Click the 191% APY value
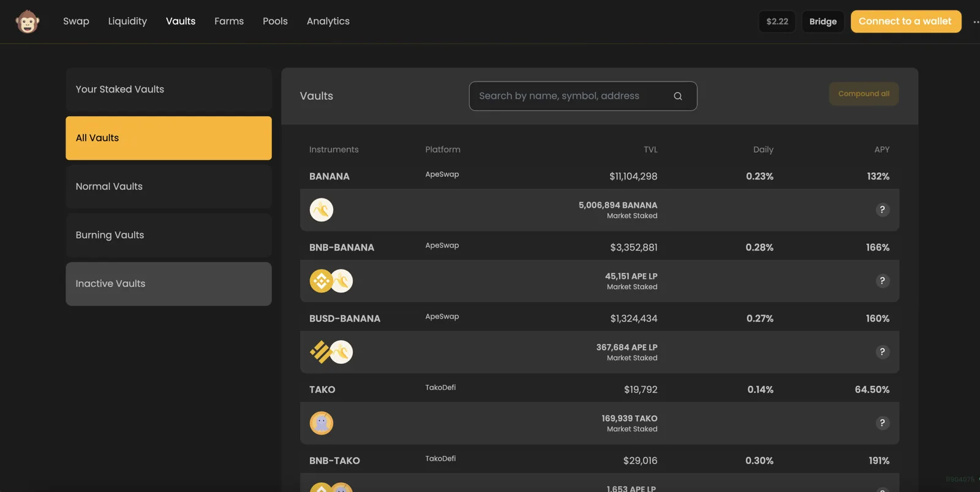This screenshot has height=492, width=980. coord(879,461)
